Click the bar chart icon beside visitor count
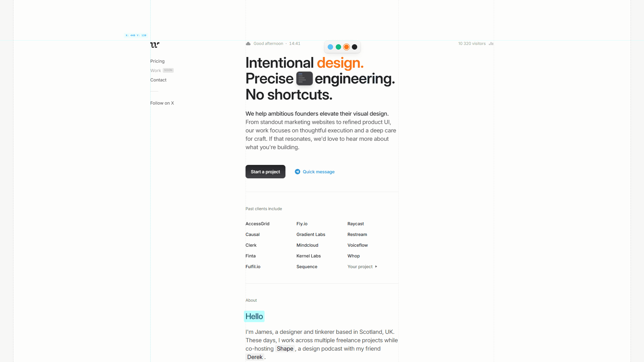This screenshot has height=362, width=644. [x=491, y=44]
